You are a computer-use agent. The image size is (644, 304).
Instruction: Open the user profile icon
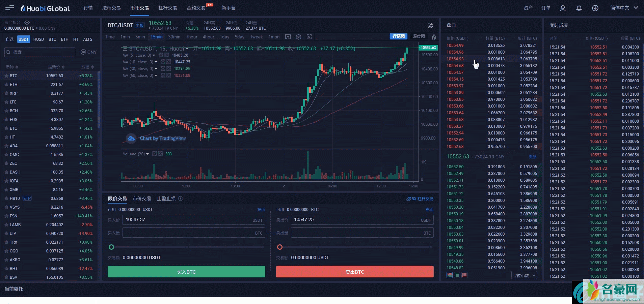click(563, 8)
